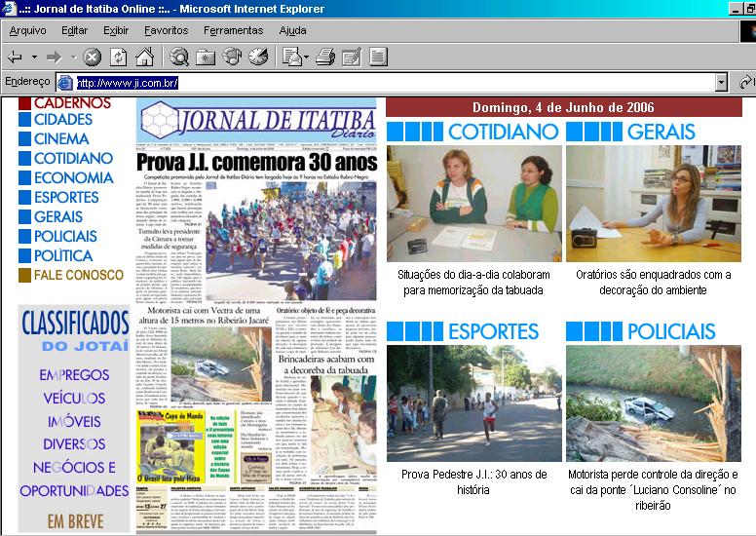Open the Editar menu

pyautogui.click(x=75, y=31)
